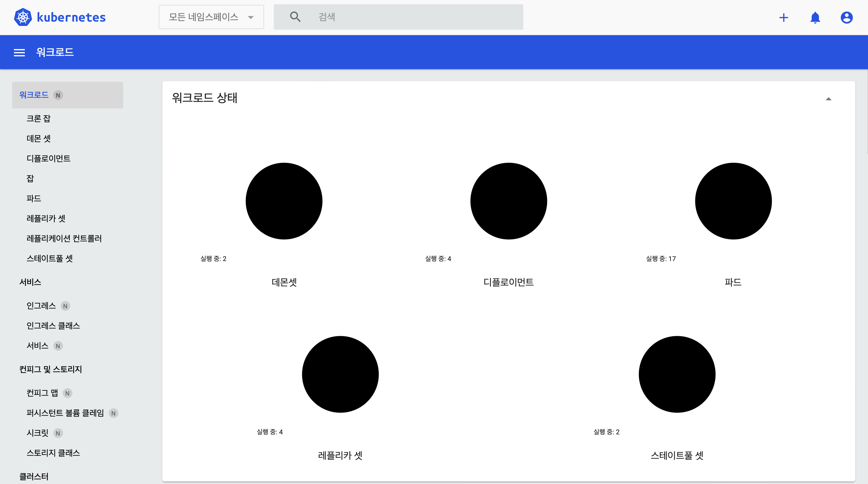Click the 워크로드 상태 card title

pos(204,98)
